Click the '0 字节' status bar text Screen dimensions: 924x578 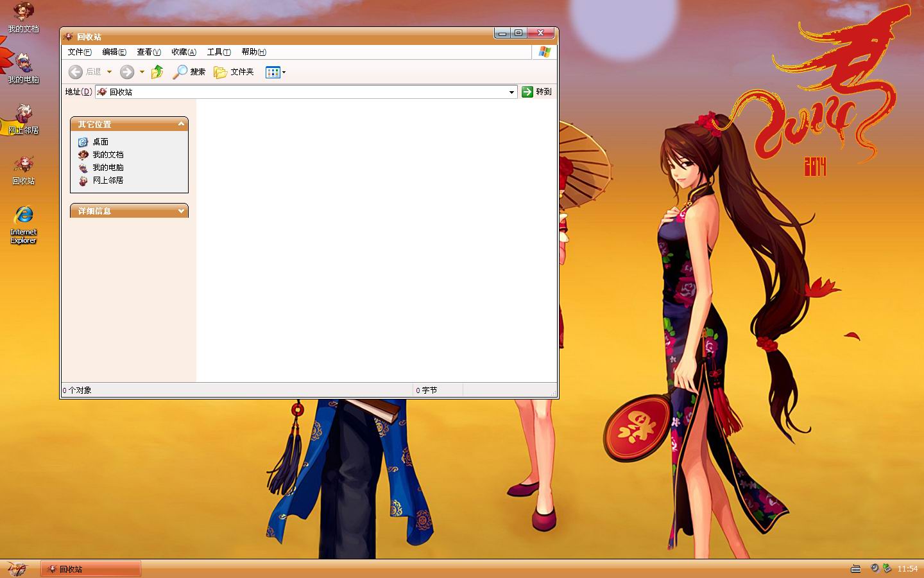tap(426, 390)
